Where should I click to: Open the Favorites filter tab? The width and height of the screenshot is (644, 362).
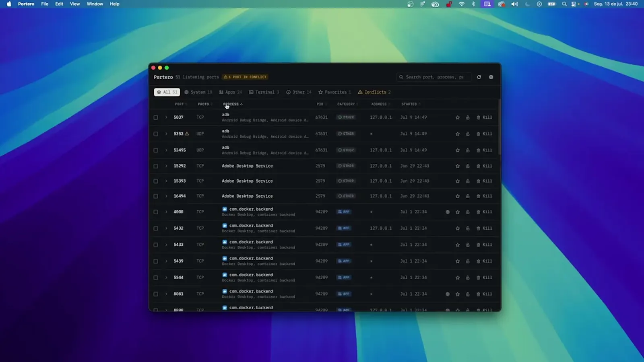pyautogui.click(x=334, y=92)
